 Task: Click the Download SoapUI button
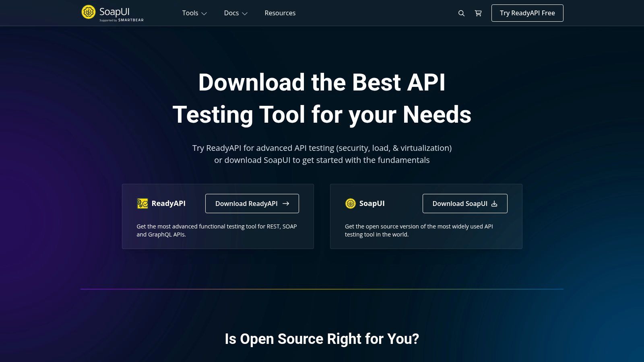click(x=465, y=204)
